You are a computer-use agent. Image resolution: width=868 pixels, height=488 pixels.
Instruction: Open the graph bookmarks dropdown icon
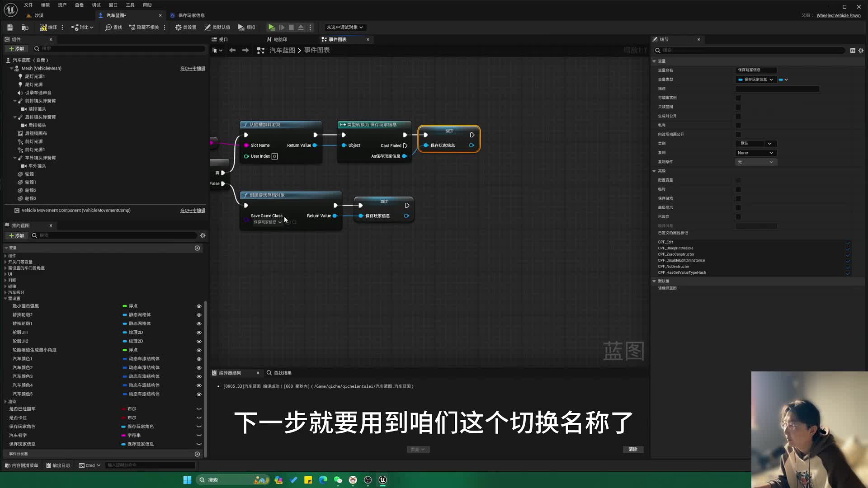[x=217, y=50]
